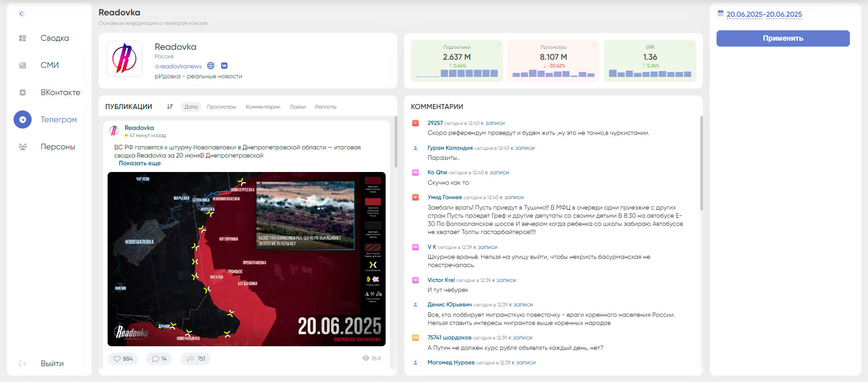Open the date range picker 20.06.2025-20.06.2025
Viewport: 868px width, 382px height.
[x=764, y=14]
